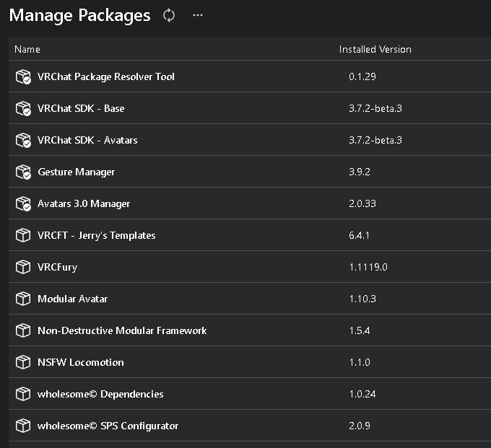Click the VRCFT - Jerry's Templates package icon

[x=23, y=235]
